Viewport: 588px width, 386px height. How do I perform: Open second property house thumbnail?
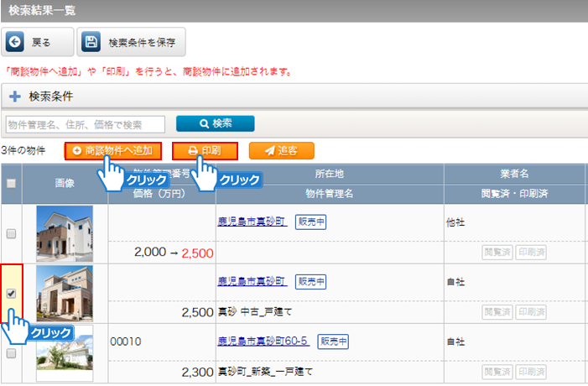click(x=65, y=294)
